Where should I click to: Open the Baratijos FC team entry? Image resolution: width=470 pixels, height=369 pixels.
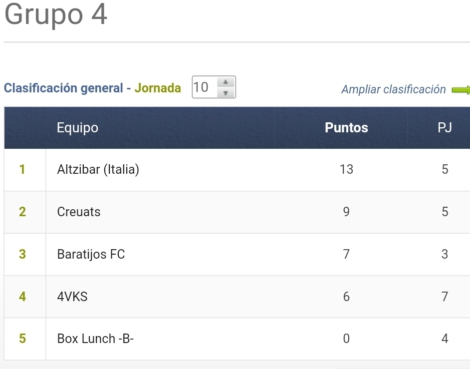pos(91,254)
